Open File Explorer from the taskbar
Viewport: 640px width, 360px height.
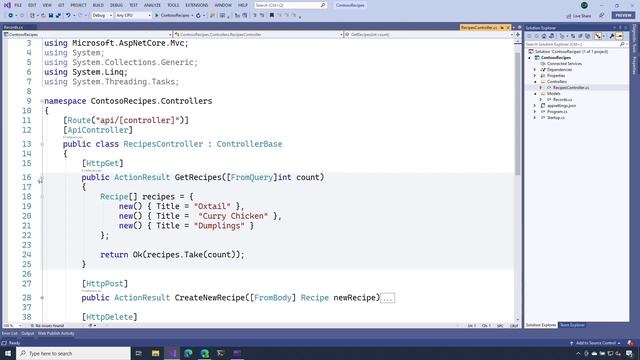point(156,353)
